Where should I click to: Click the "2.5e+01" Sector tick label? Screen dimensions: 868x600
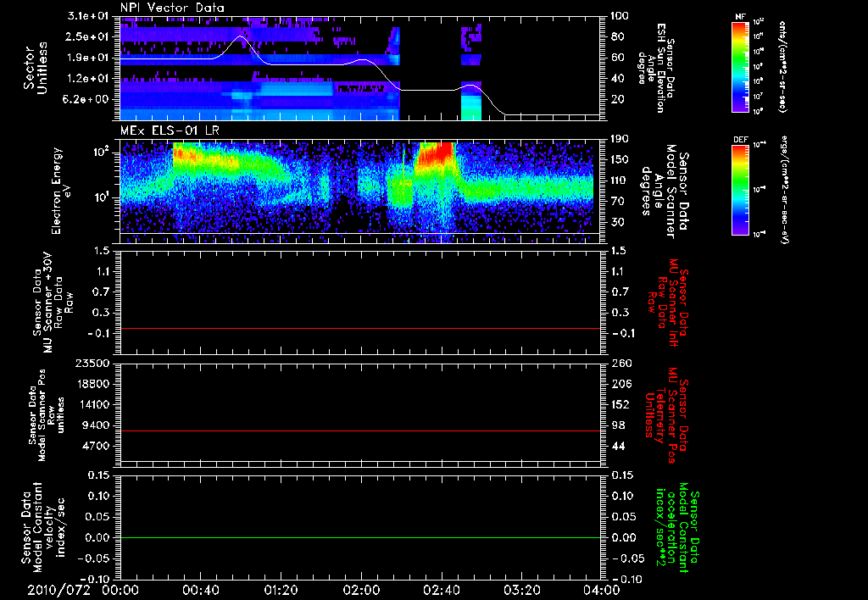click(x=88, y=36)
